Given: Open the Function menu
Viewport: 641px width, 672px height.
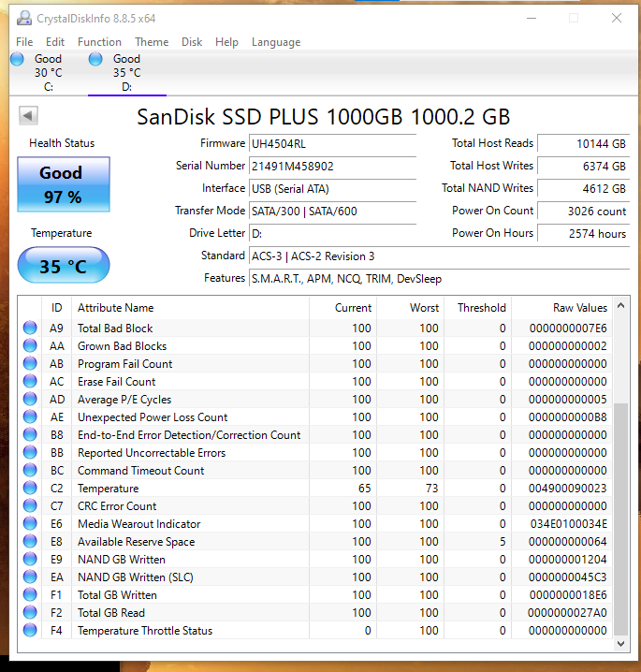Looking at the screenshot, I should (99, 42).
